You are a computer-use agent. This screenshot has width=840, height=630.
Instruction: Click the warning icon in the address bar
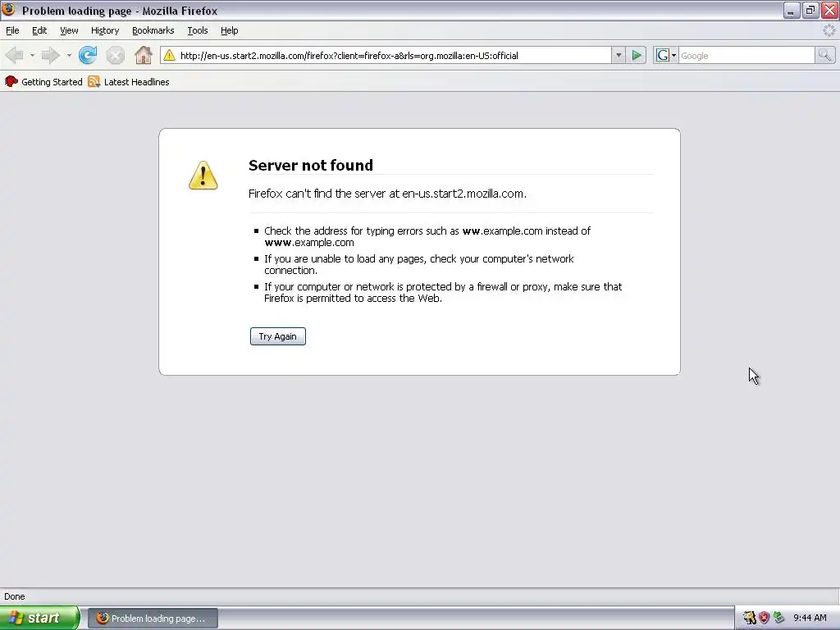click(x=169, y=55)
